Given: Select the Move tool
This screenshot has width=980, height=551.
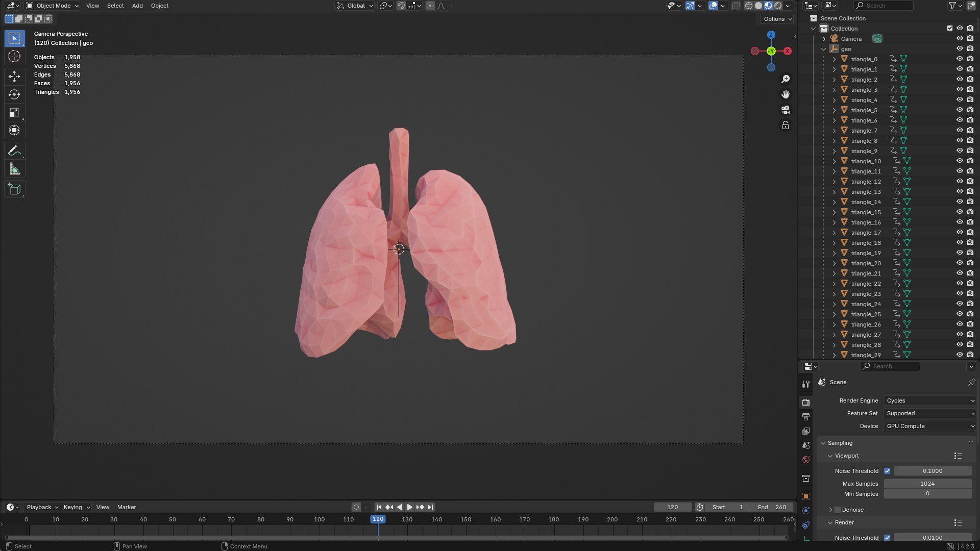Looking at the screenshot, I should (x=14, y=77).
